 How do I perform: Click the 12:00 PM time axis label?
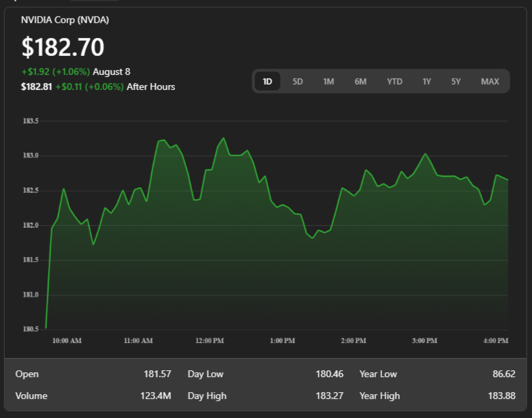[209, 340]
